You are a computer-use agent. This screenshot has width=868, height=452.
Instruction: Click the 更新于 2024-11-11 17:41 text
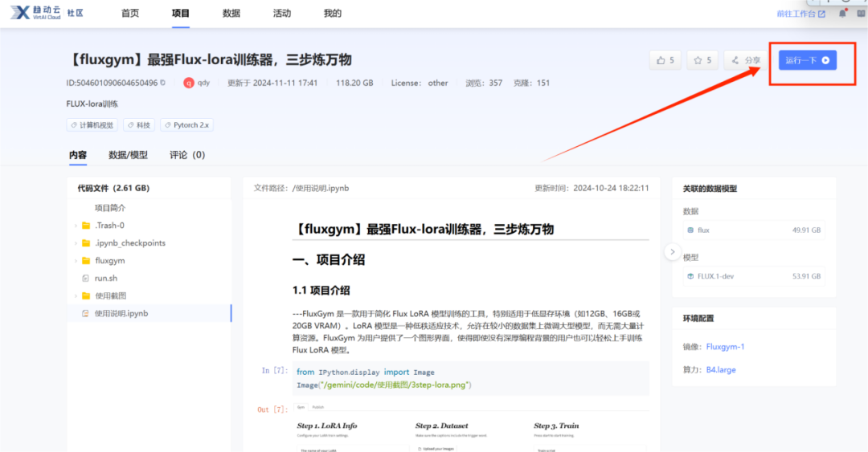(x=272, y=83)
